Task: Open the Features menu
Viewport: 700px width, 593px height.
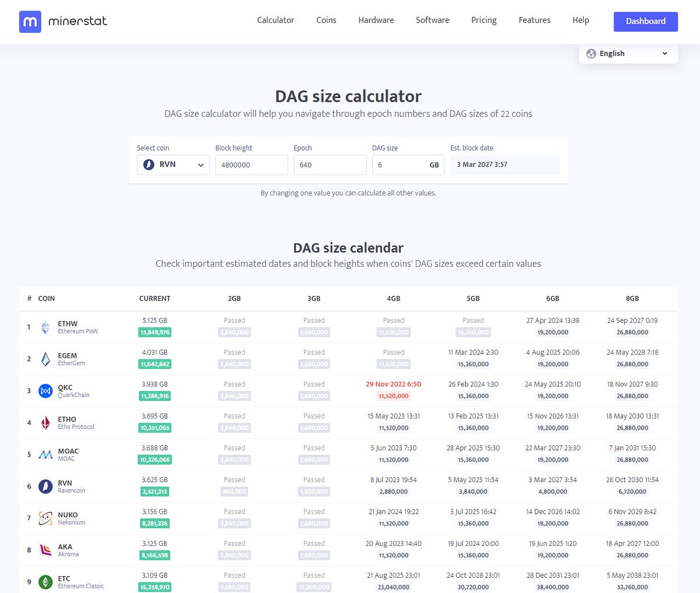Action: [x=534, y=20]
